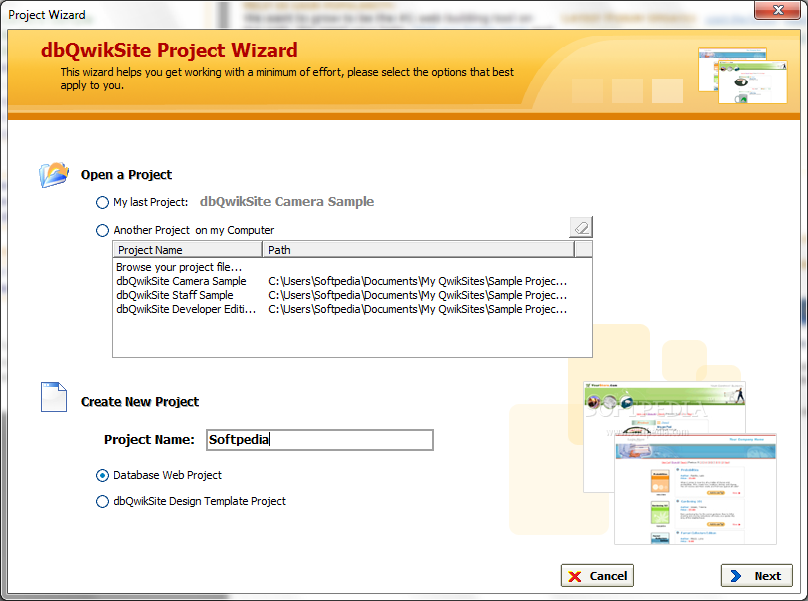Screen dimensions: 808x601
Task: Click the path cell of Camera Sample row
Action: (x=417, y=281)
